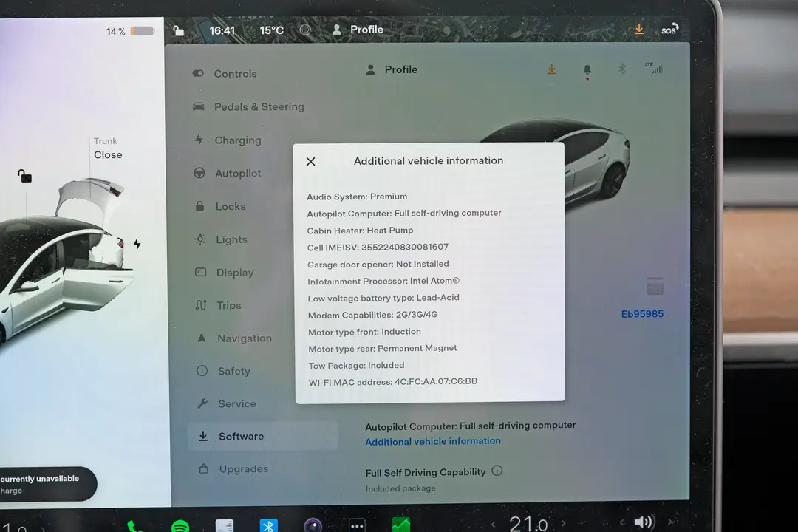Open the all apps three-dots launcher

point(357,525)
